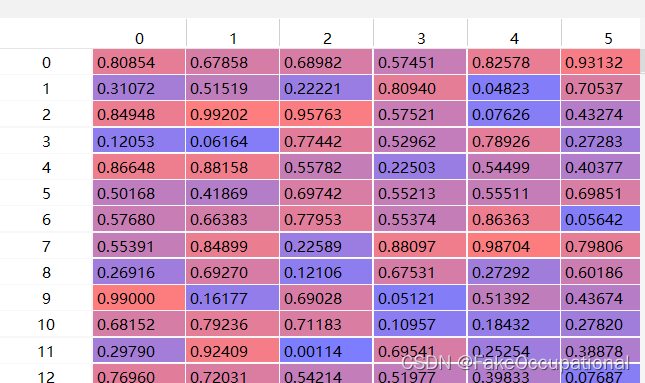Click cell with value 0.67858
645x383 pixels.
232,62
